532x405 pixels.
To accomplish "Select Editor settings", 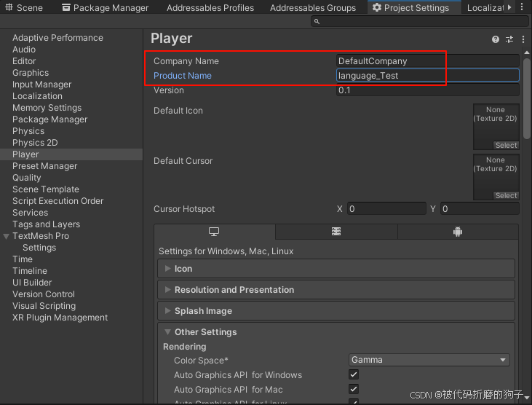I will pyautogui.click(x=24, y=61).
